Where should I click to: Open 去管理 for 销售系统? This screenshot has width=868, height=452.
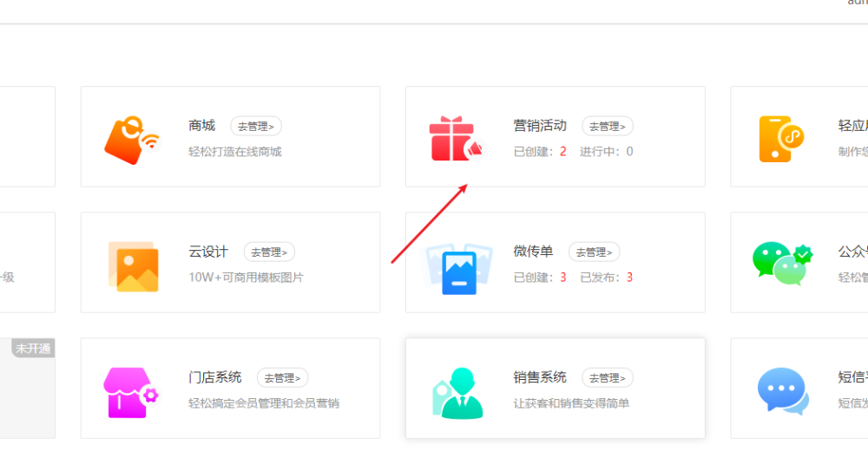608,378
